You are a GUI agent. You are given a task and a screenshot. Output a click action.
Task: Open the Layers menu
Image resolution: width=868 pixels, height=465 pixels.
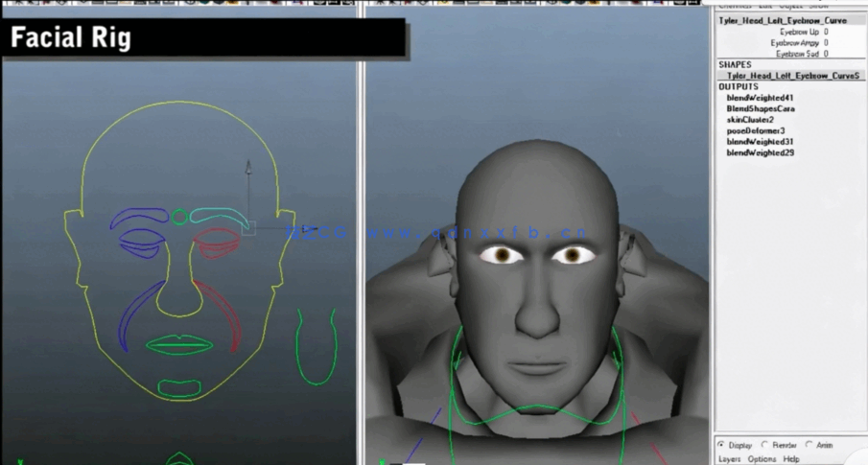click(730, 459)
